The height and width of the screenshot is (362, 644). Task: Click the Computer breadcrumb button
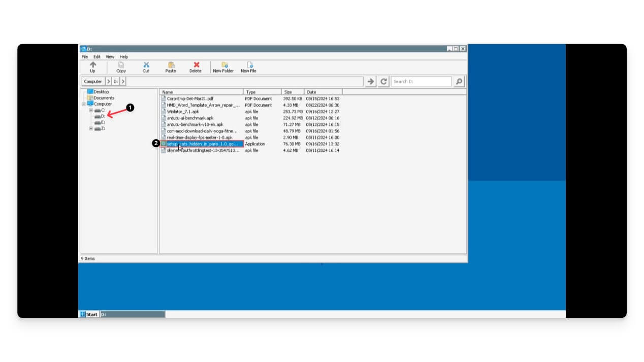point(92,81)
